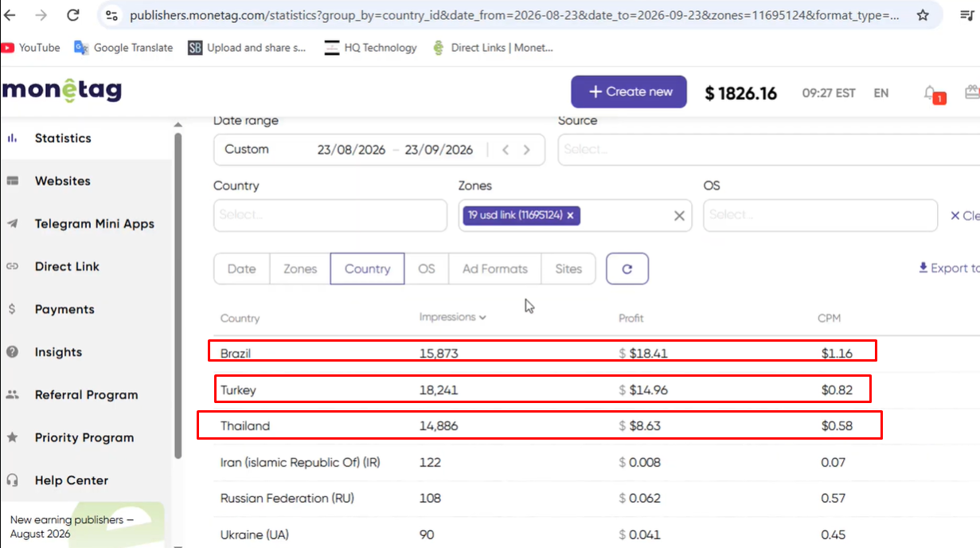Bookmark this page with the star icon
The image size is (980, 548).
(x=923, y=15)
